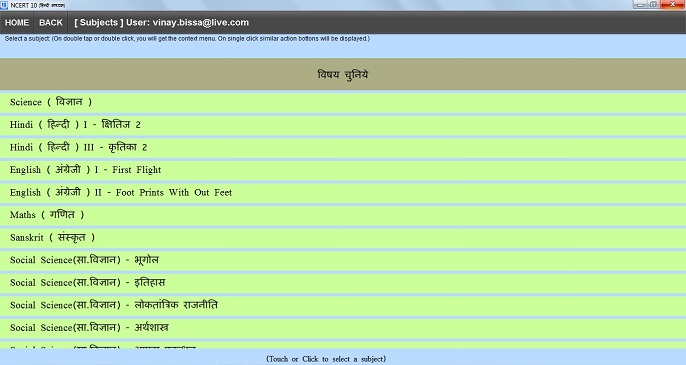The image size is (686, 365).
Task: Select Social Science - अर्थशास्त्र row
Action: 343,328
